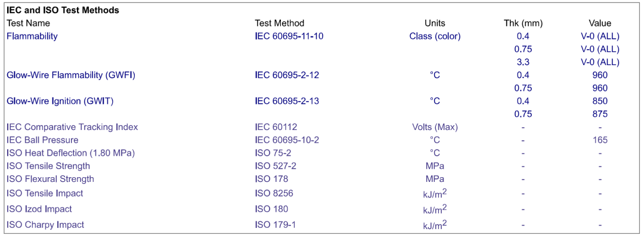Click the IEC 60695-11-10 test method link
This screenshot has width=644, height=238.
289,36
